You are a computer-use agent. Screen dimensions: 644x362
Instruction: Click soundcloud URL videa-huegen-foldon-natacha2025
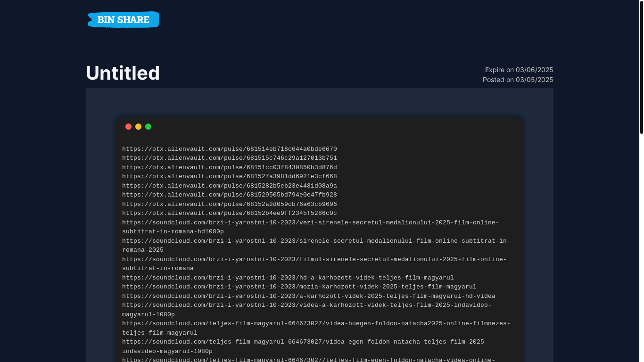click(316, 328)
